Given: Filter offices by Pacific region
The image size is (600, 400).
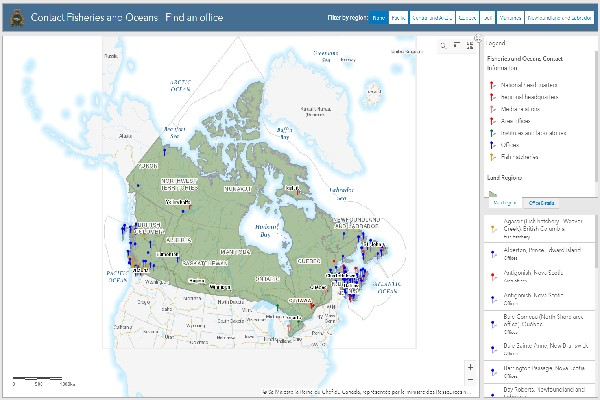Looking at the screenshot, I should coord(398,19).
